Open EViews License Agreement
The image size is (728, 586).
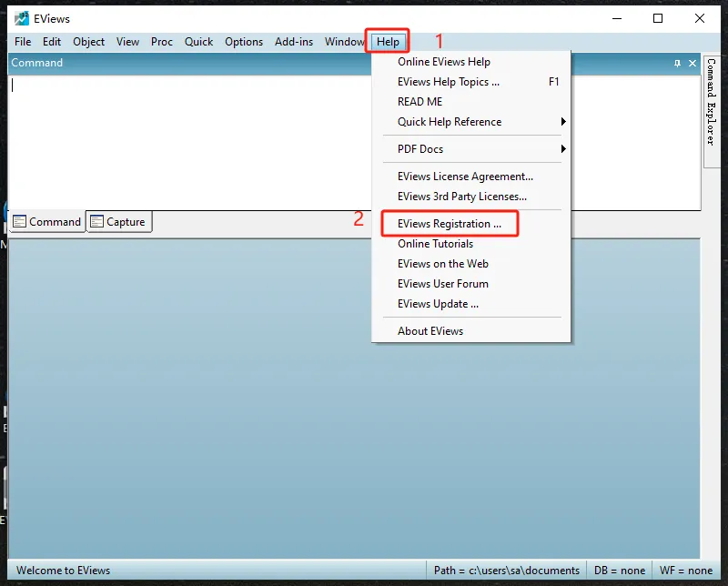(x=471, y=177)
